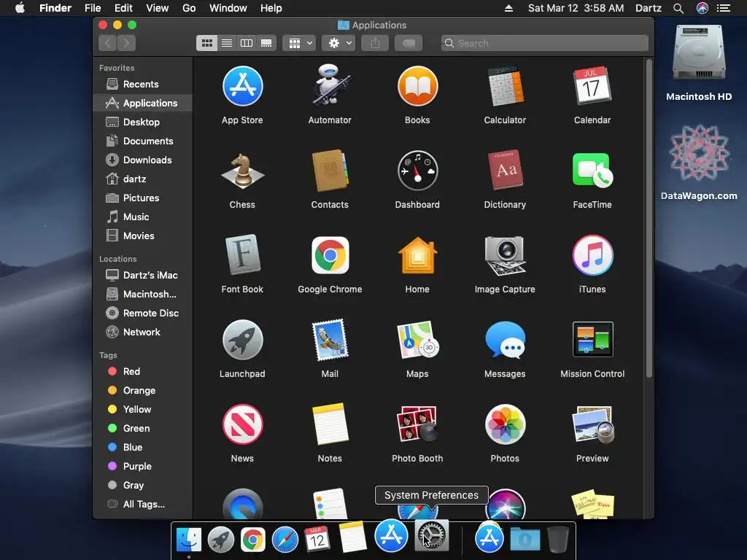Open System Preferences from the Dock
The image size is (747, 560).
click(432, 536)
